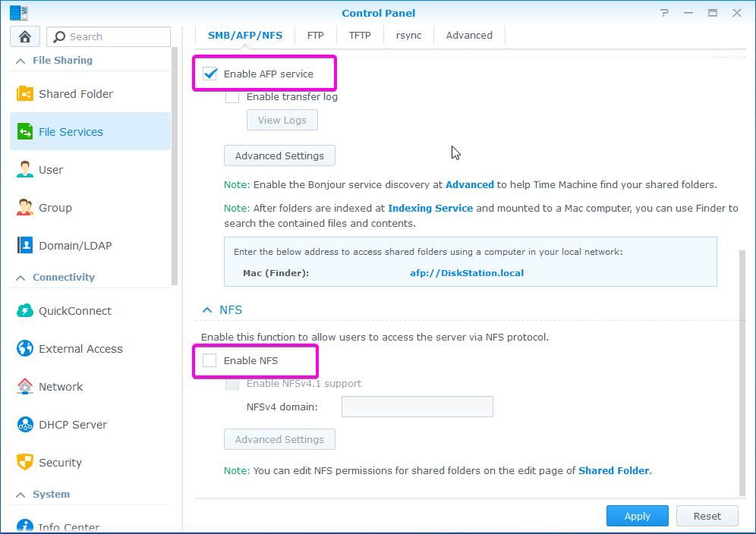This screenshot has height=534, width=756.
Task: Click the Security shield icon
Action: click(24, 462)
